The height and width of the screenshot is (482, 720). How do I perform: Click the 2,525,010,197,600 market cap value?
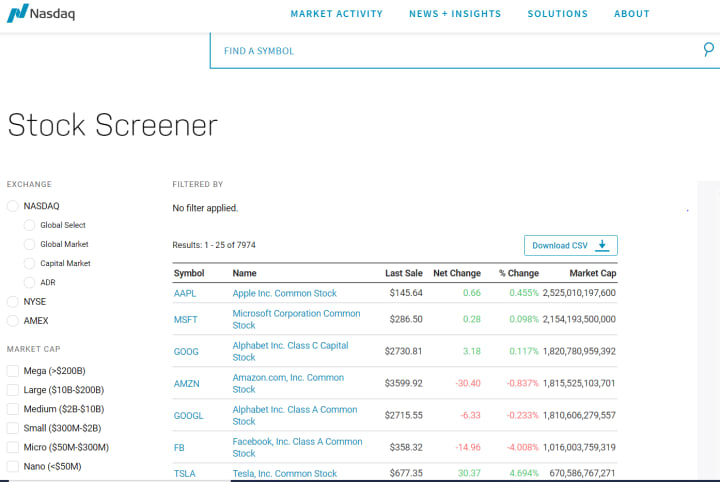coord(579,293)
